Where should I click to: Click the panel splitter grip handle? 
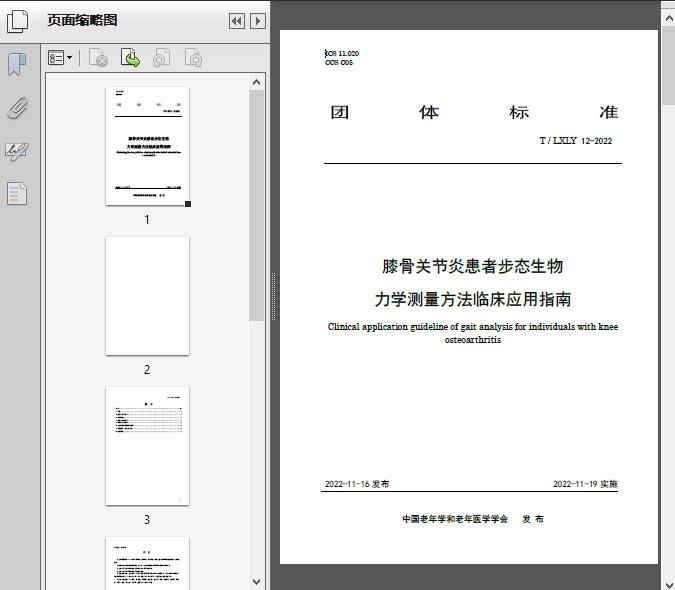273,297
